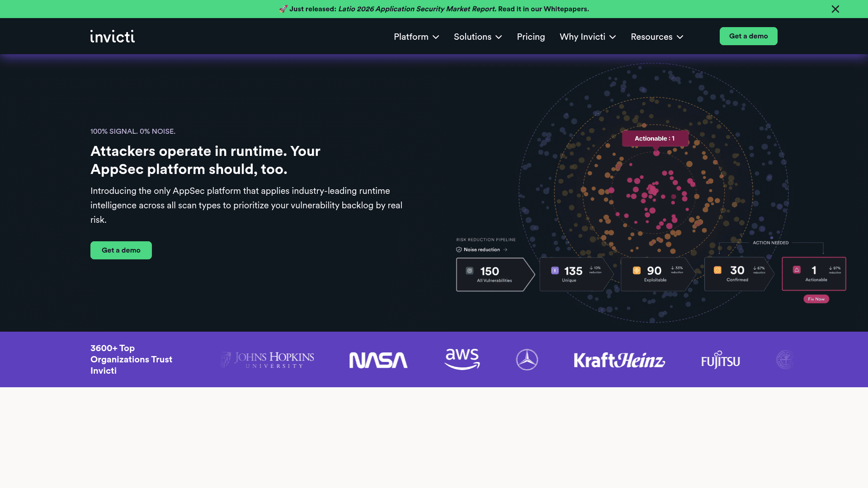Viewport: 868px width, 488px height.
Task: Expand the Why Invicti chevron
Action: click(x=613, y=37)
